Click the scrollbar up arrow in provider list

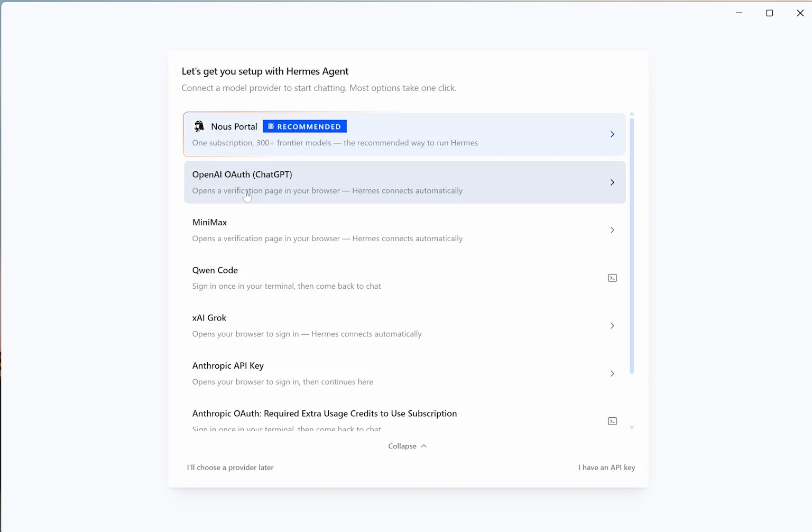tap(632, 114)
